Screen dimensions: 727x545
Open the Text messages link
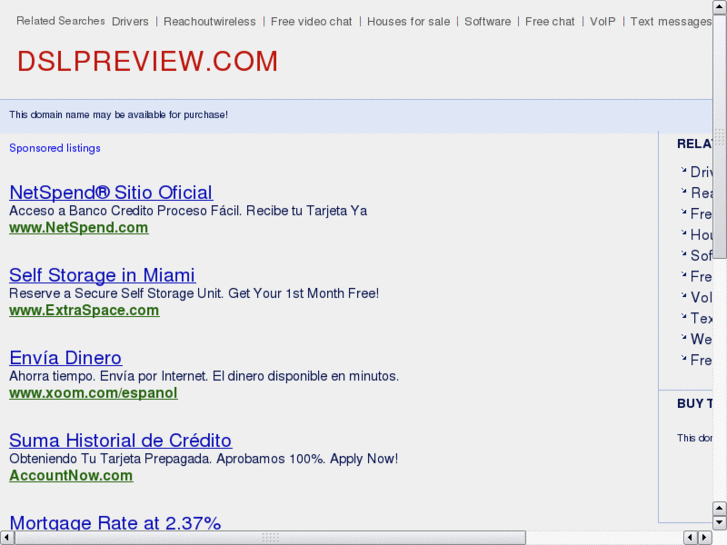671,21
